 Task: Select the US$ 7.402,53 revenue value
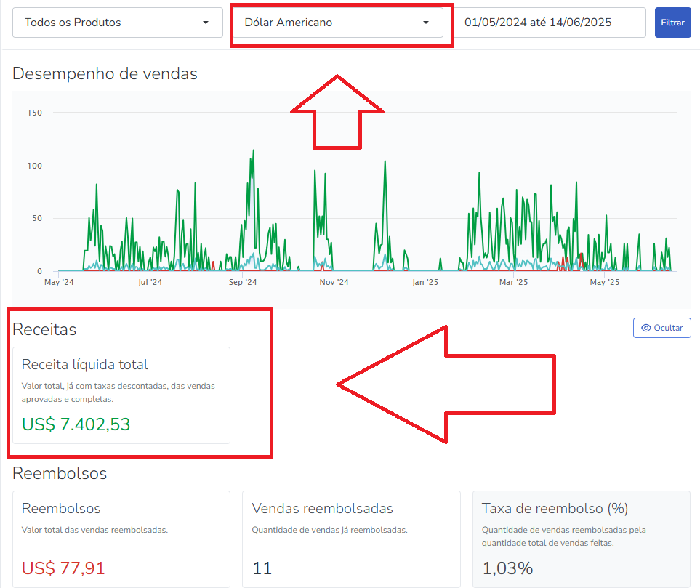[x=76, y=424]
